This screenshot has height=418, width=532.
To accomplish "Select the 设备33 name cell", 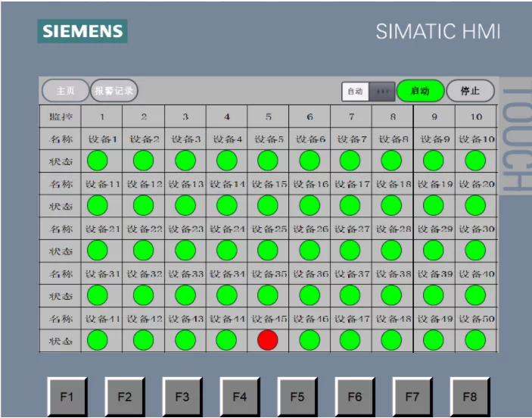I will coord(185,273).
